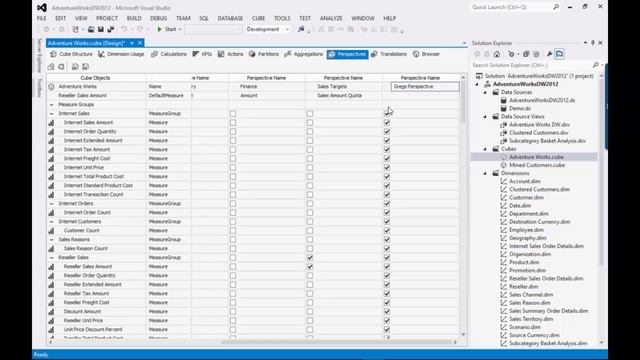Image resolution: width=640 pixels, height=360 pixels.
Task: Uncheck Reseller Sales Amount in Sales Targets
Action: click(310, 267)
